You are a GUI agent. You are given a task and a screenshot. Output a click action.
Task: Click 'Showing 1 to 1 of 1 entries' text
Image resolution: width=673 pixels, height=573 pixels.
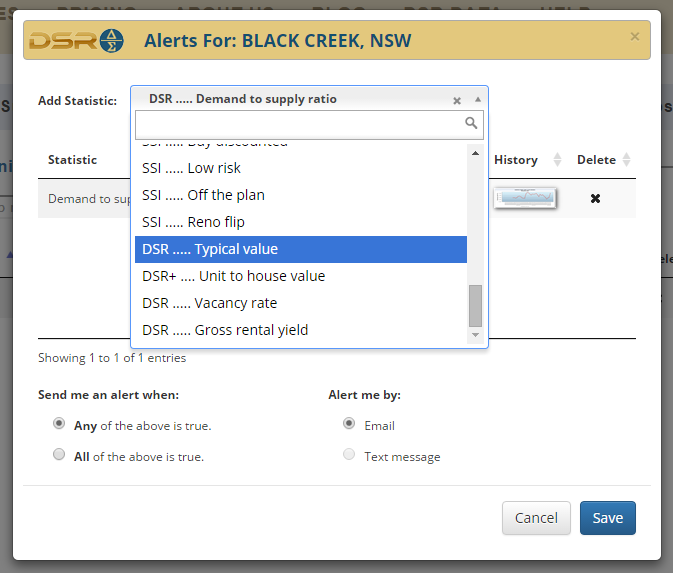click(x=112, y=358)
